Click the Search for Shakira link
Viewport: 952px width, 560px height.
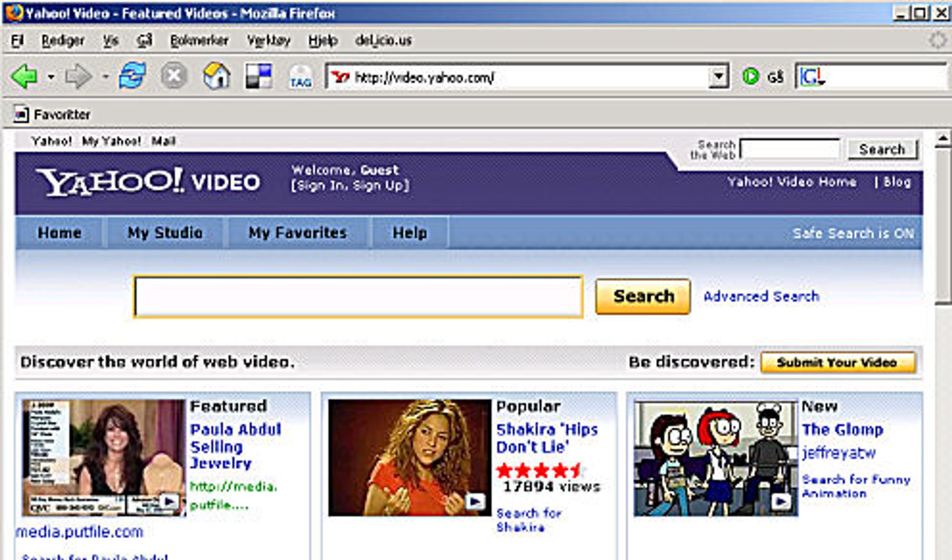pos(529,520)
